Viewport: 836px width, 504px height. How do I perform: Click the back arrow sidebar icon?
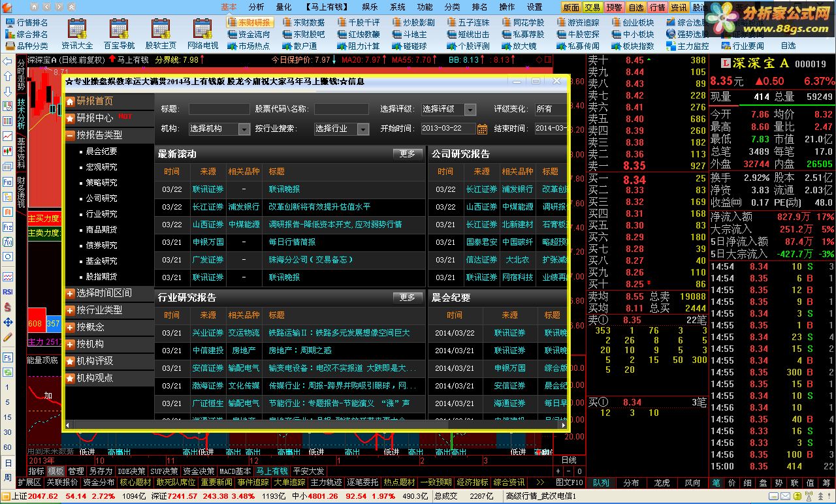[8, 61]
